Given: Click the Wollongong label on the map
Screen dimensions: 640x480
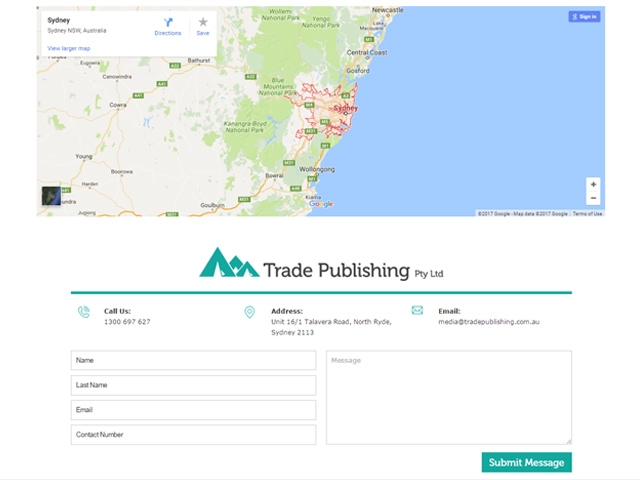Looking at the screenshot, I should 317,169.
